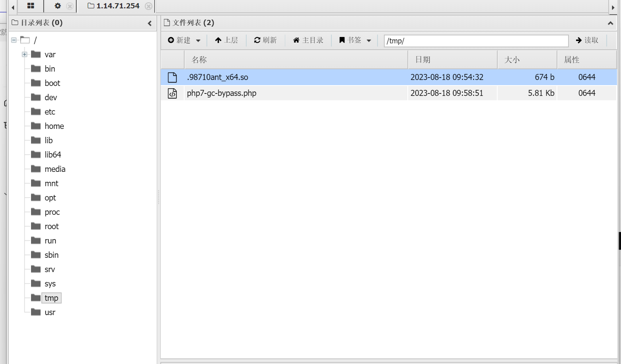Open the opt folder in tree
The width and height of the screenshot is (621, 364).
pos(50,198)
